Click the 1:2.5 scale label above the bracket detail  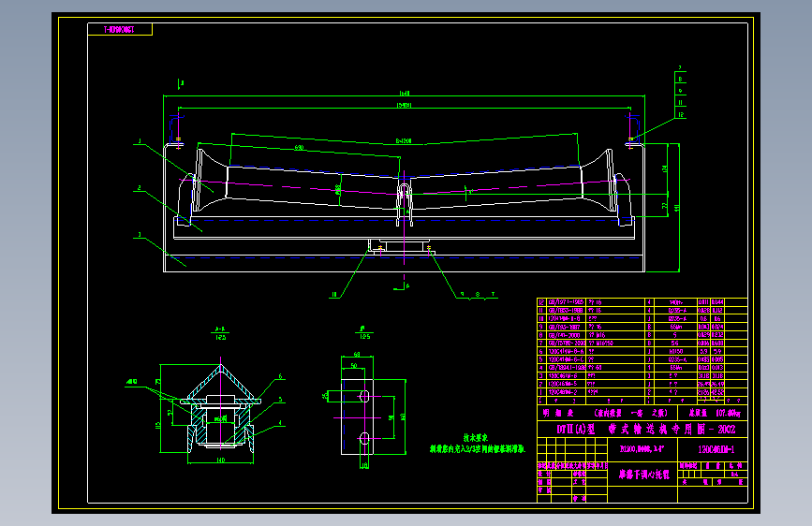(364, 337)
